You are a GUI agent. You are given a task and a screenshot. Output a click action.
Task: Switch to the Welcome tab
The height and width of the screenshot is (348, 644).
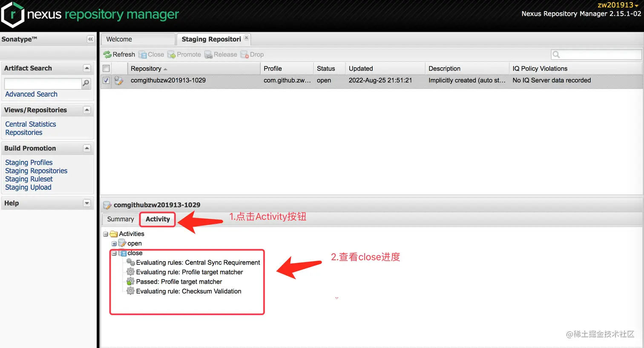click(x=138, y=39)
